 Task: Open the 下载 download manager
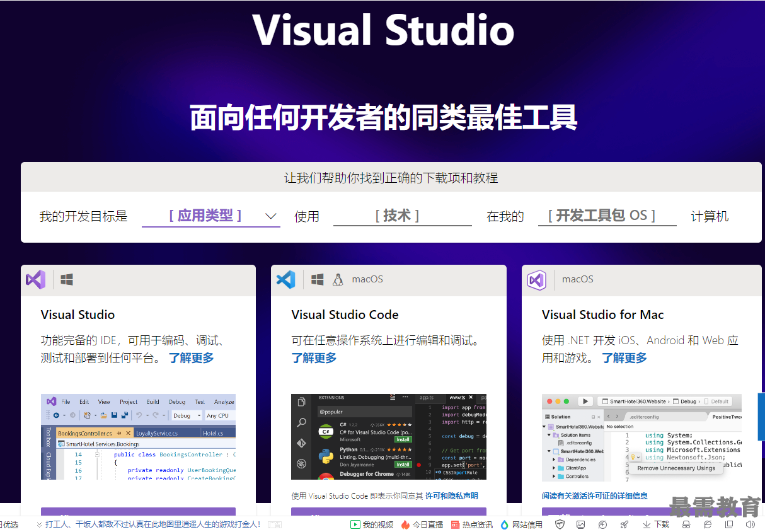656,524
